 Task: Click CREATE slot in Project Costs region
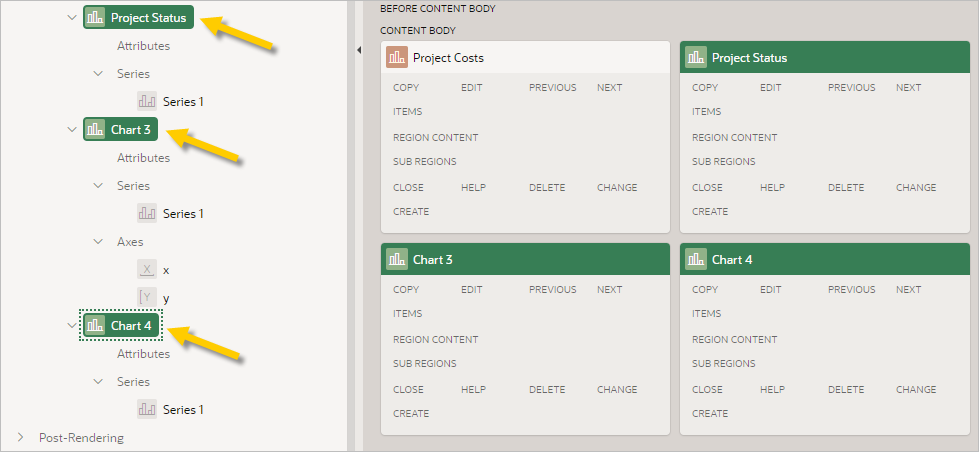click(411, 211)
